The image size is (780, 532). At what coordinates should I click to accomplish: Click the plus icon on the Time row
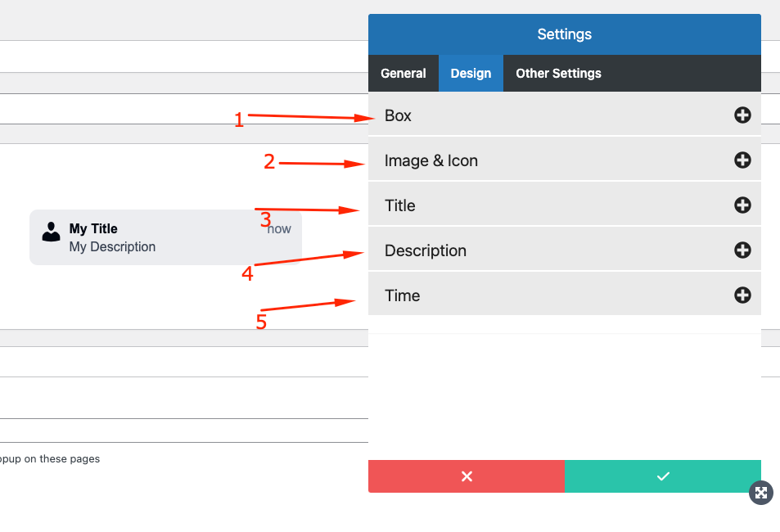click(742, 295)
